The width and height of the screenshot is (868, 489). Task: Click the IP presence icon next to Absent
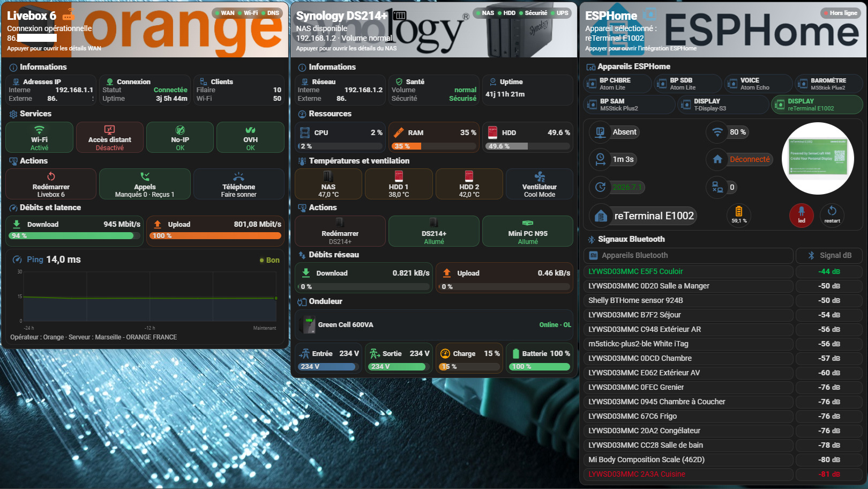(601, 132)
